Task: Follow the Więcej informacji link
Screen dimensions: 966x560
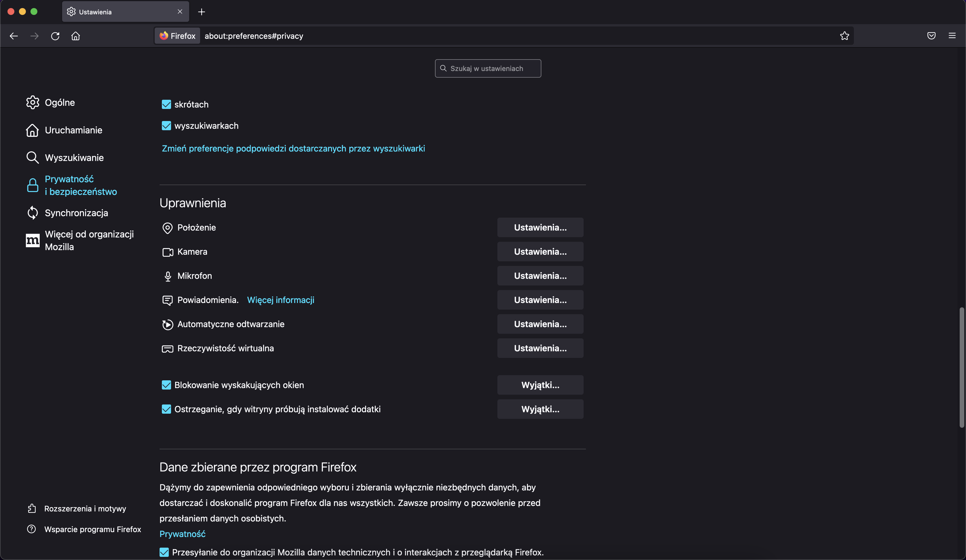Action: click(281, 300)
